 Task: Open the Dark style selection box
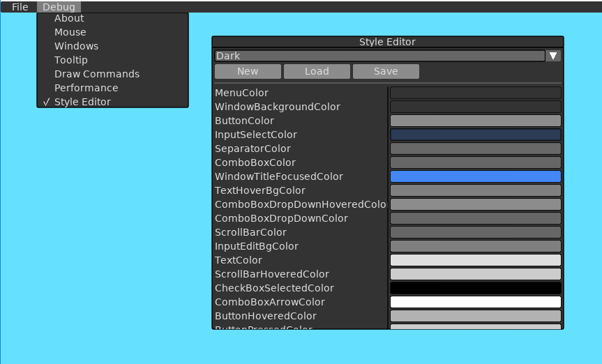[379, 56]
